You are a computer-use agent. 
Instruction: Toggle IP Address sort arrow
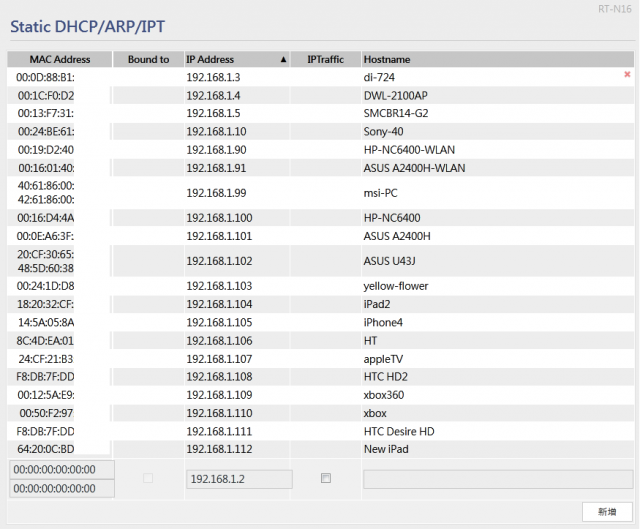point(283,60)
